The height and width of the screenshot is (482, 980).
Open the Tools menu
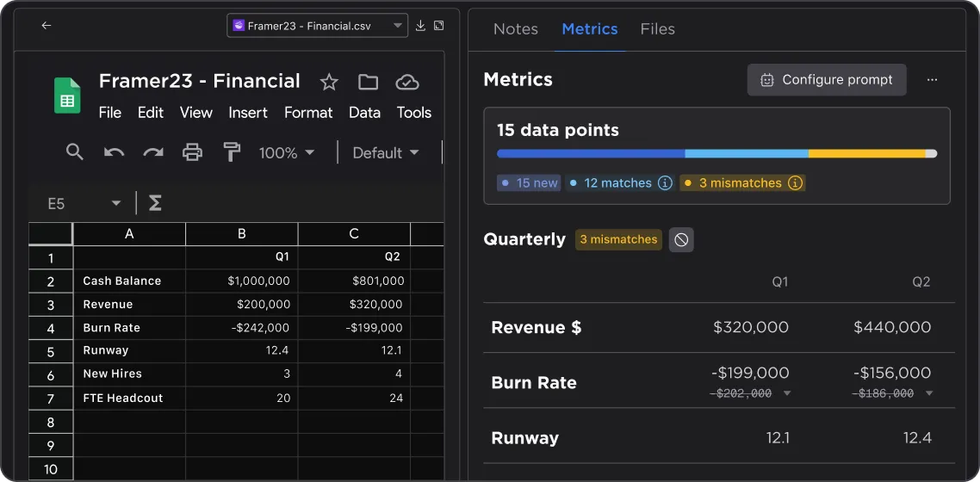point(413,113)
